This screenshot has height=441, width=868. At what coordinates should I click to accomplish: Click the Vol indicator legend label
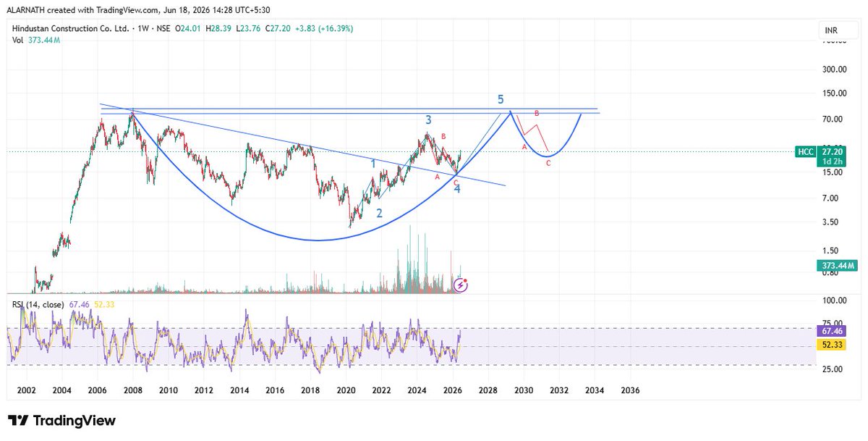coord(17,39)
